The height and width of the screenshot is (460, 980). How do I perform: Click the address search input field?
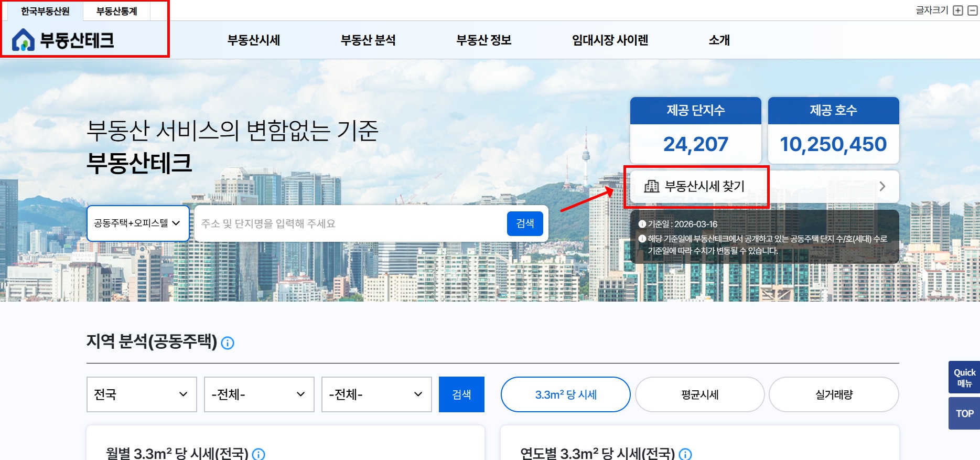pos(350,223)
